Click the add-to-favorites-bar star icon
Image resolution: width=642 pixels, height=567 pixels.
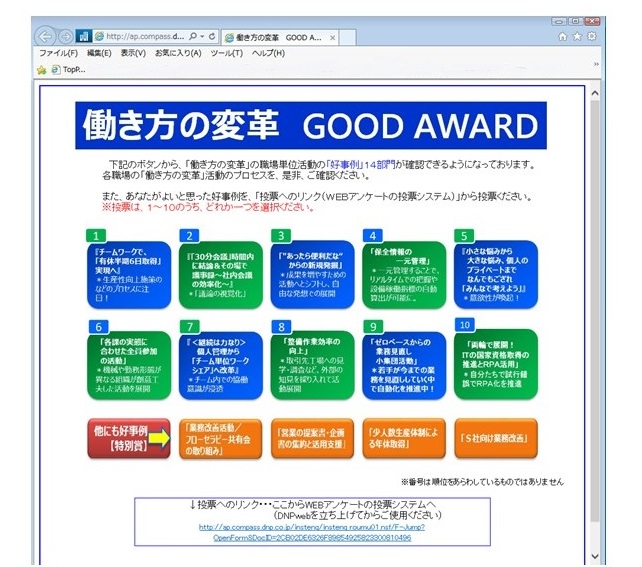click(41, 70)
